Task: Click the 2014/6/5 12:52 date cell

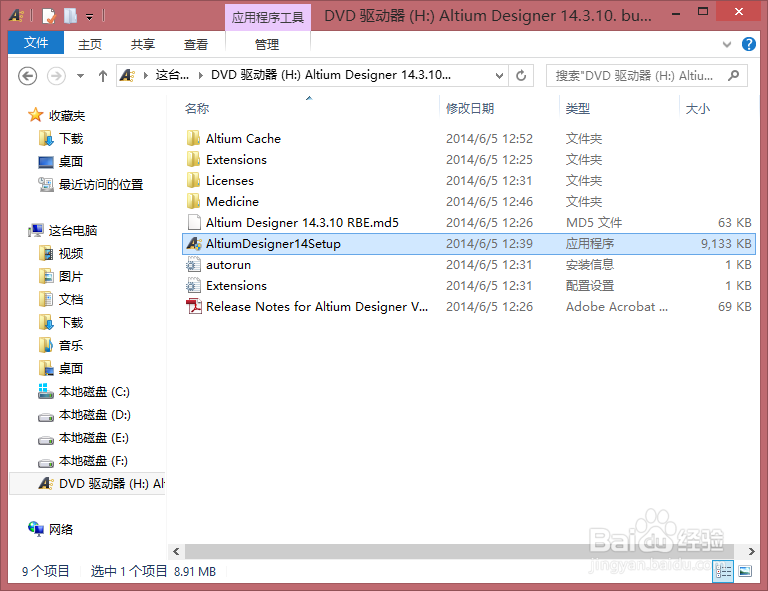Action: [x=489, y=139]
